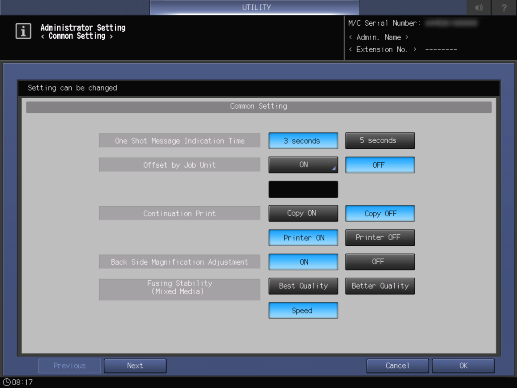Turn Back Side Magnification Adjustment ON

pos(303,262)
